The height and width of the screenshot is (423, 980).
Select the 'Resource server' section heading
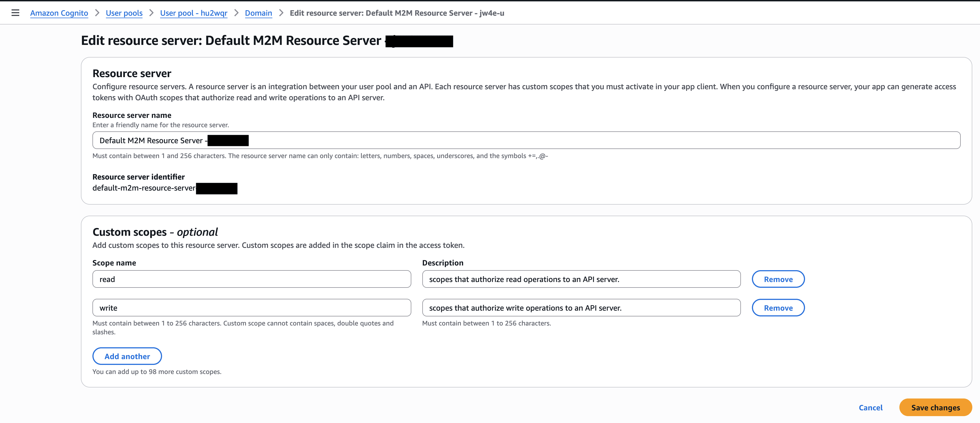coord(132,73)
